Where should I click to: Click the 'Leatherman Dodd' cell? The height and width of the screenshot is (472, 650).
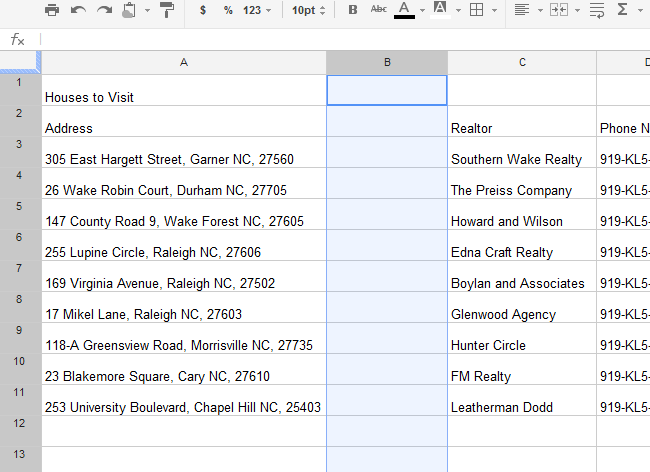click(x=522, y=401)
